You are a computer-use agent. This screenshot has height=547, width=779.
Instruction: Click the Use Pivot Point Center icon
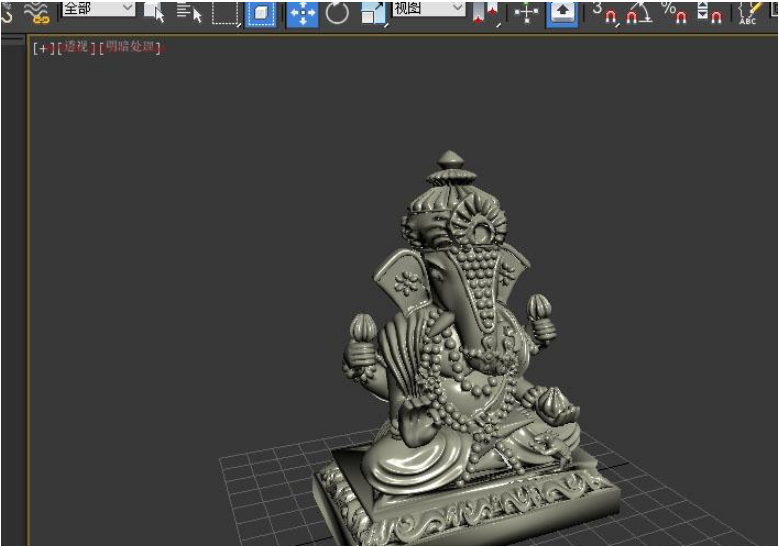(x=486, y=13)
